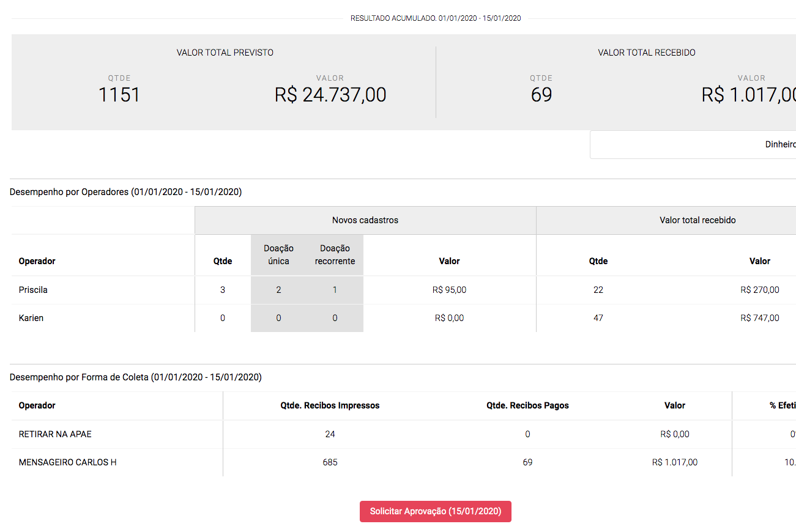Click the Desempenho por Operadores section title
This screenshot has width=796, height=532.
tap(125, 192)
